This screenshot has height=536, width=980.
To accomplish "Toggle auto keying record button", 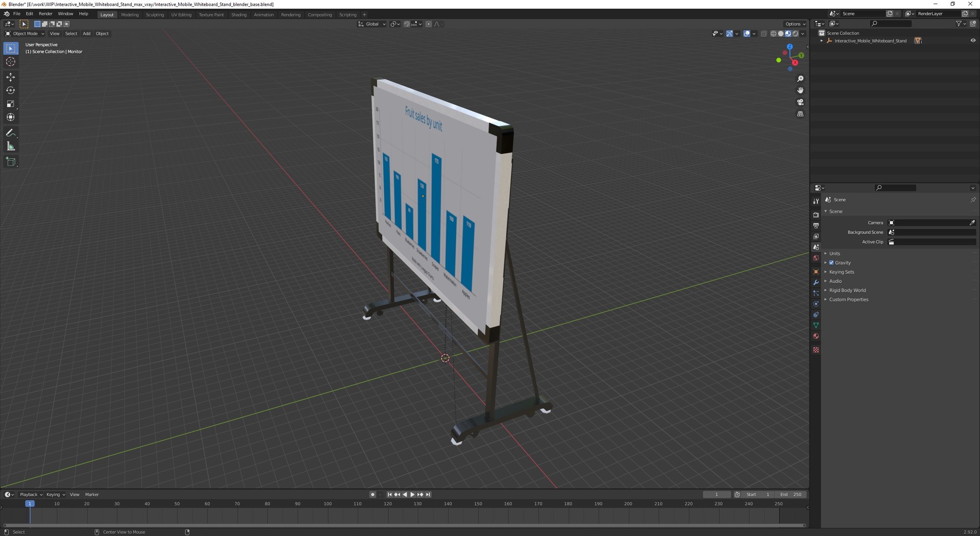I will pyautogui.click(x=373, y=495).
